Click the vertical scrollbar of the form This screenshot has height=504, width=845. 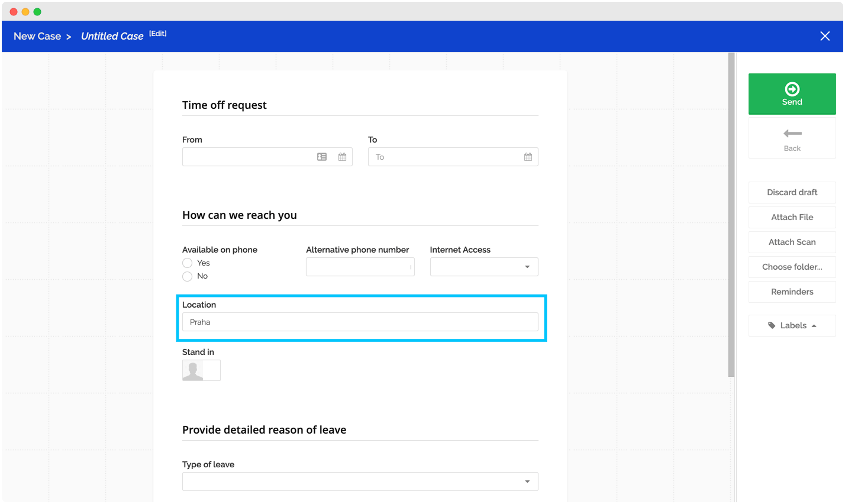click(731, 214)
